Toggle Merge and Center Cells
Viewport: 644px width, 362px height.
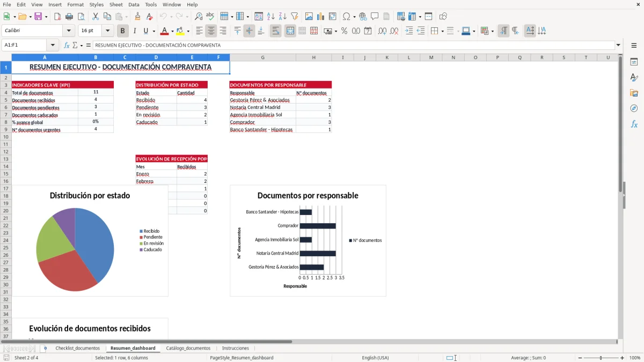tap(290, 31)
